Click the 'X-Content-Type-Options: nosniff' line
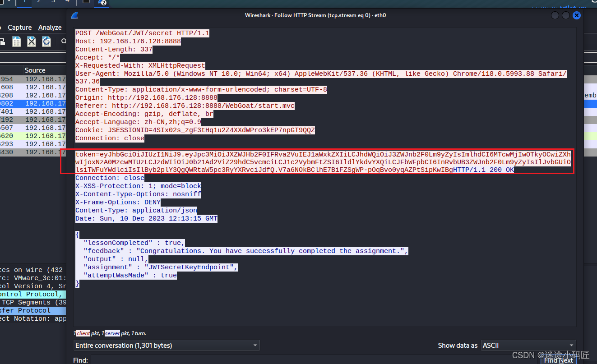Image resolution: width=597 pixels, height=364 pixels. [138, 194]
